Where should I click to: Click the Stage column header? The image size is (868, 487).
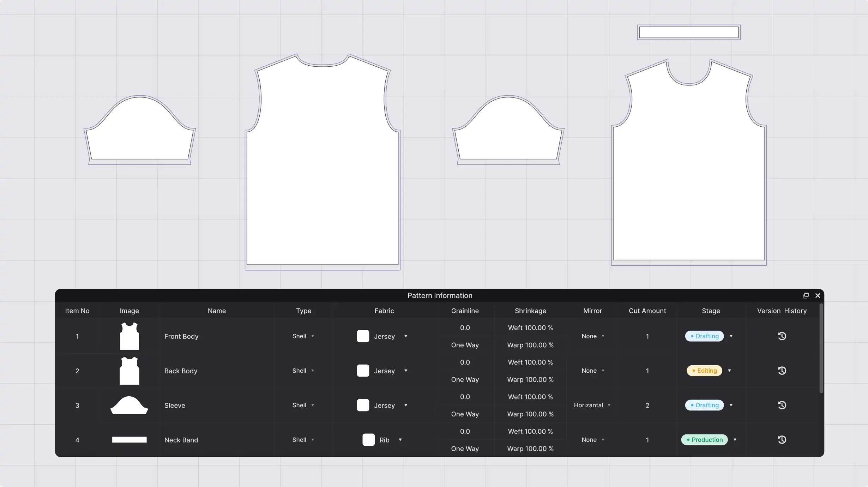click(x=711, y=311)
